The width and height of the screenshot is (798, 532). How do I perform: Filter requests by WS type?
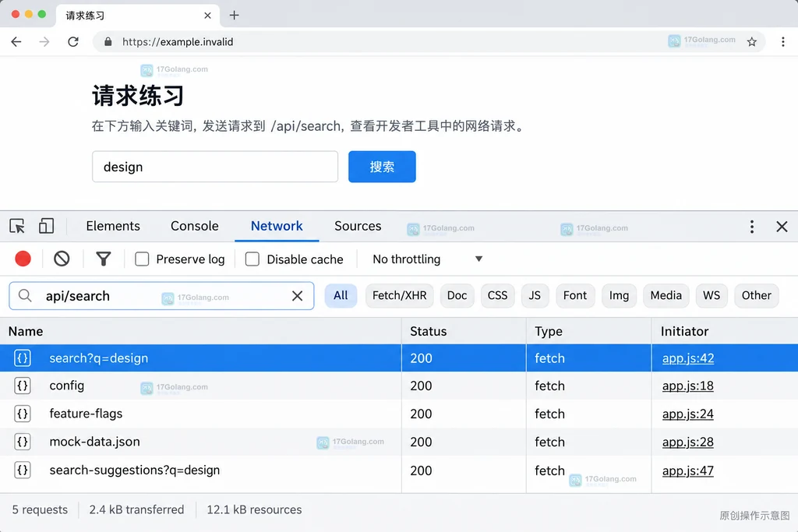[x=711, y=295]
